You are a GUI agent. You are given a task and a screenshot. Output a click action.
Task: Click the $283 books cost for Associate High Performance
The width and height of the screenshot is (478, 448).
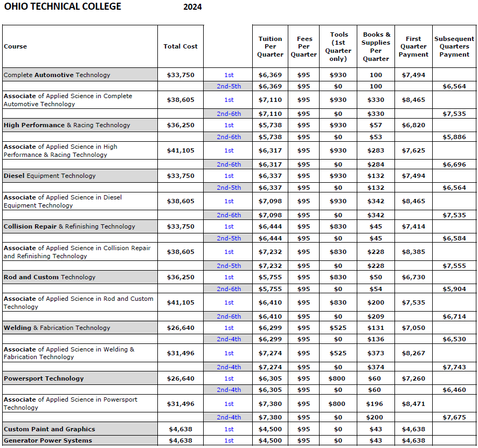(x=376, y=150)
